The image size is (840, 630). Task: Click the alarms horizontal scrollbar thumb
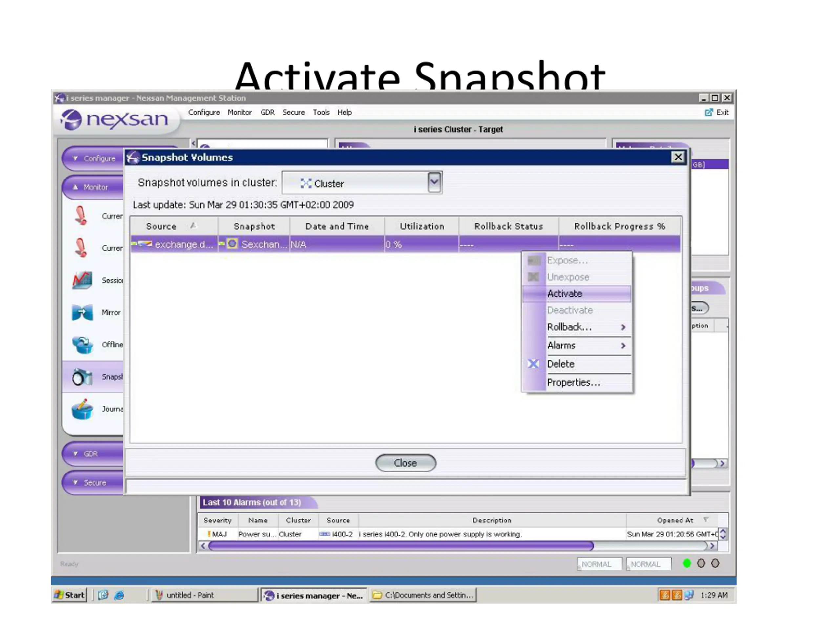coord(401,546)
